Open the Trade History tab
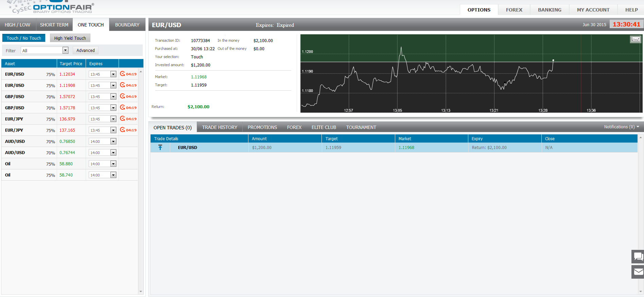The width and height of the screenshot is (644, 297). pos(220,127)
